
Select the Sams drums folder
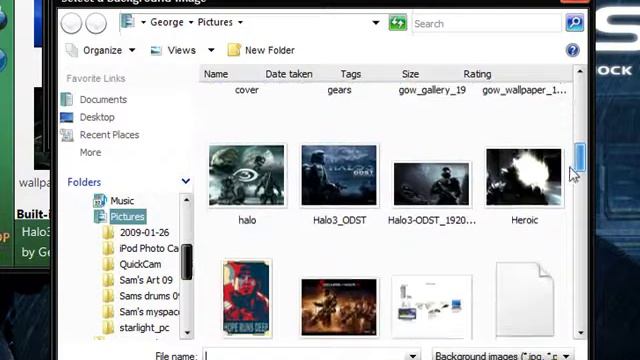[149, 296]
